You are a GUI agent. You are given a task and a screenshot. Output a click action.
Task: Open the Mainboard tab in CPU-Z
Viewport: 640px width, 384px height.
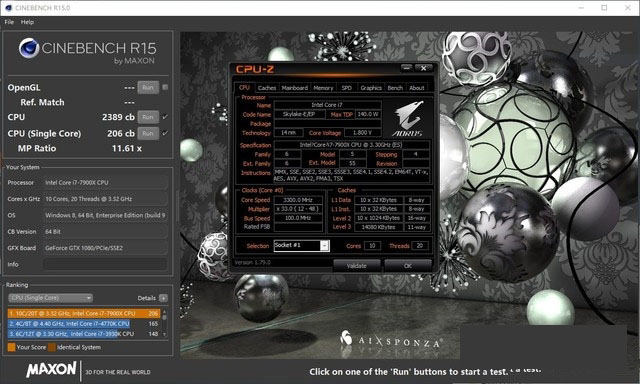(295, 88)
